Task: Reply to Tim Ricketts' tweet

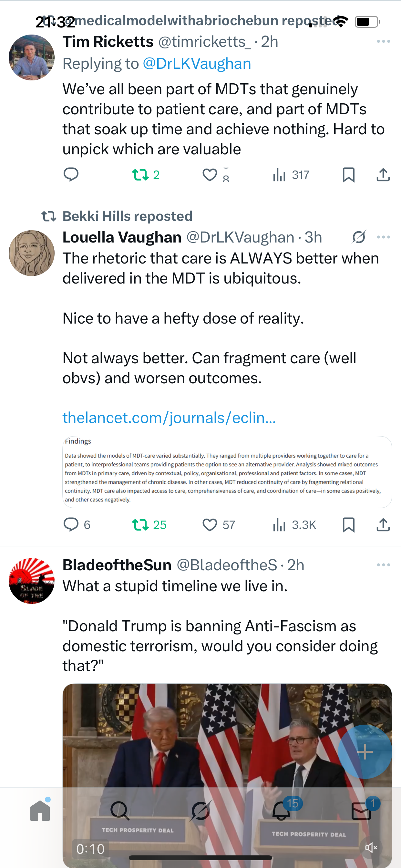Action: coord(71,175)
